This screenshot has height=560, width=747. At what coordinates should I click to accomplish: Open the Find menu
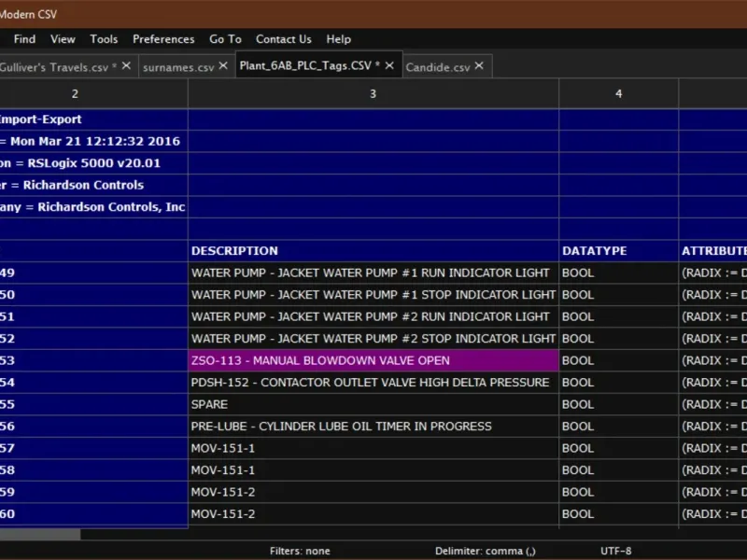coord(24,39)
